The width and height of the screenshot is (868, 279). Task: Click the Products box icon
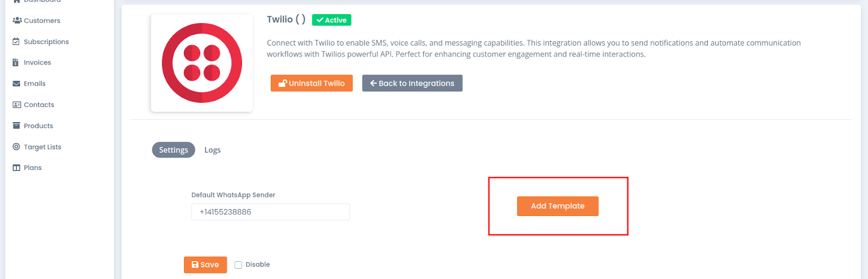16,126
